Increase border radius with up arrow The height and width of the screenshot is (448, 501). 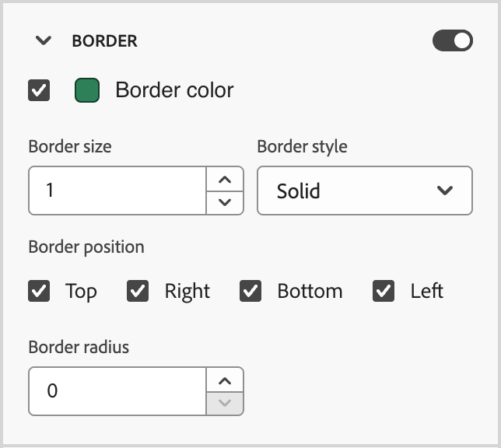pos(225,380)
